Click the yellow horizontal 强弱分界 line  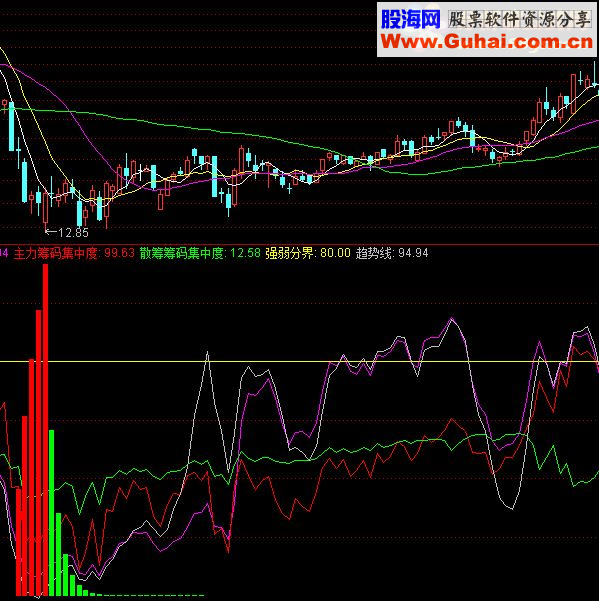[299, 361]
